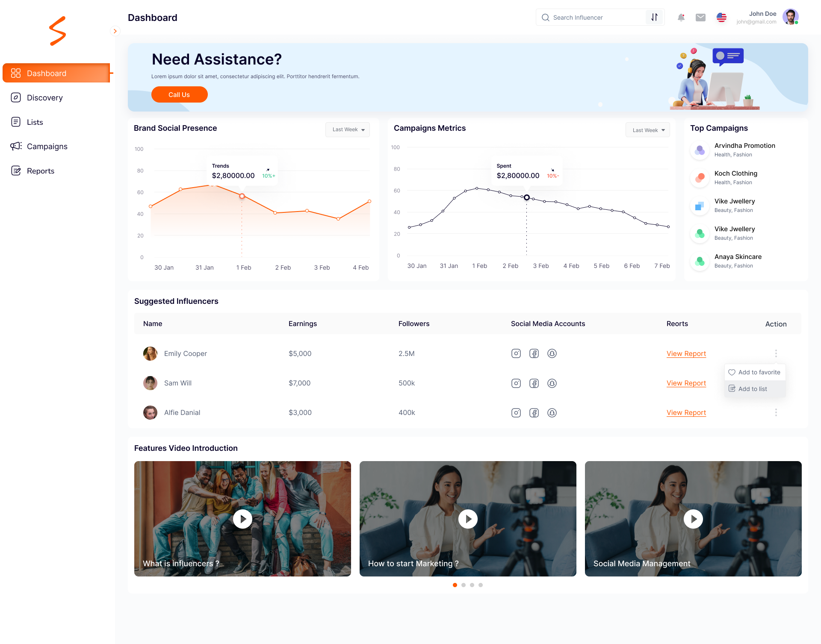Select Add to list from the action menu
This screenshot has height=644, width=821.
point(752,388)
